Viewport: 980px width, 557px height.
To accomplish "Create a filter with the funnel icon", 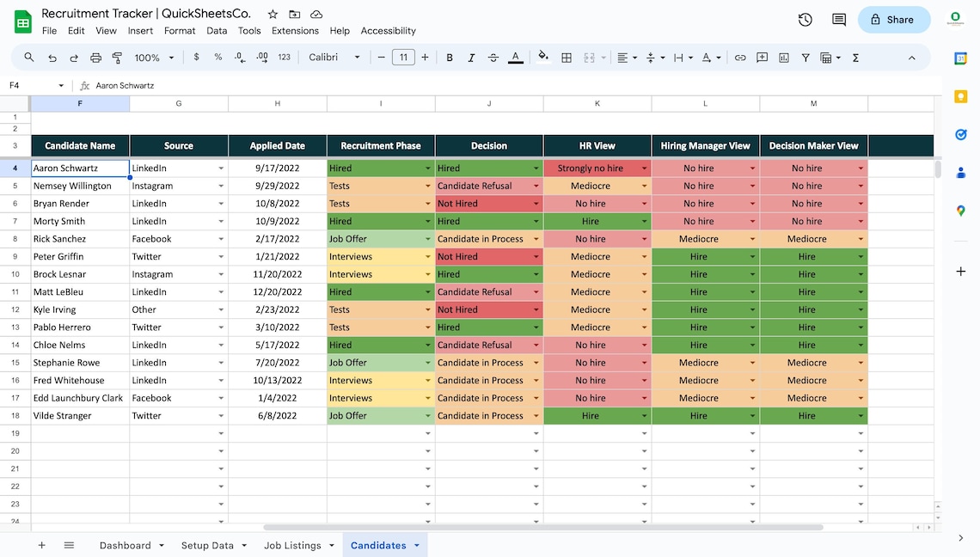I will tap(805, 58).
